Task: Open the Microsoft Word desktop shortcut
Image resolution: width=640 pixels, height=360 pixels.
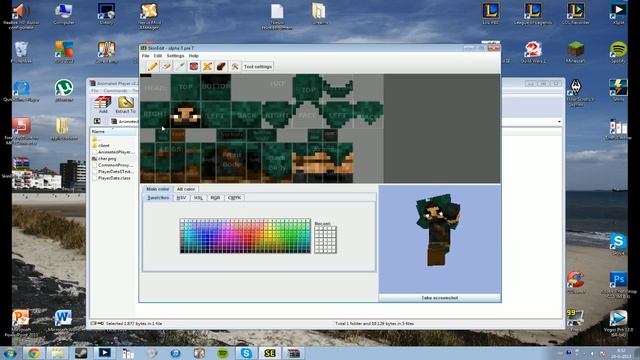Action: [63, 321]
